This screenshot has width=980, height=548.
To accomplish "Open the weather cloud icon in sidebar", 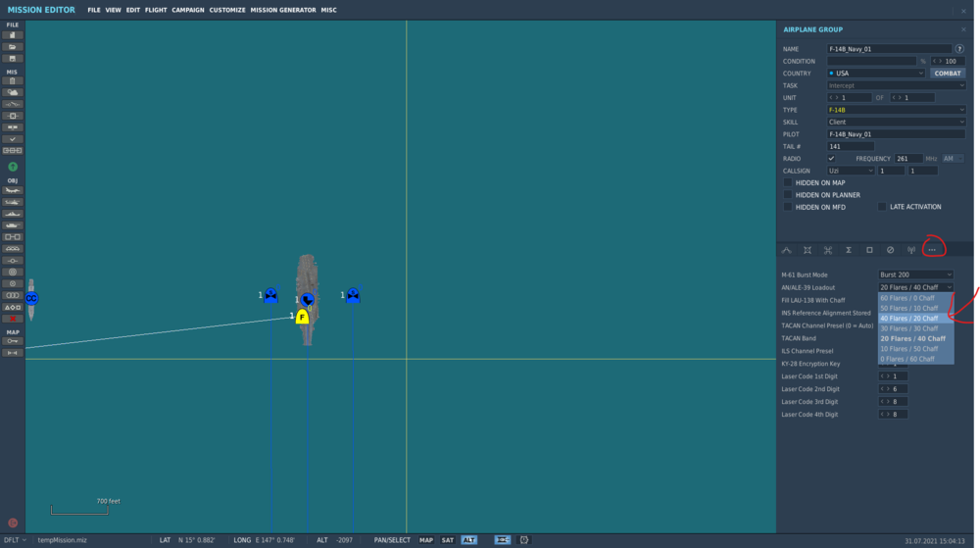I will pyautogui.click(x=13, y=92).
